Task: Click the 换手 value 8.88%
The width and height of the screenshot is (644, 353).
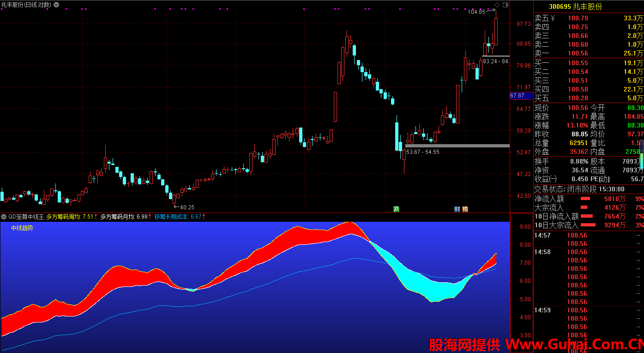Action: [x=579, y=162]
